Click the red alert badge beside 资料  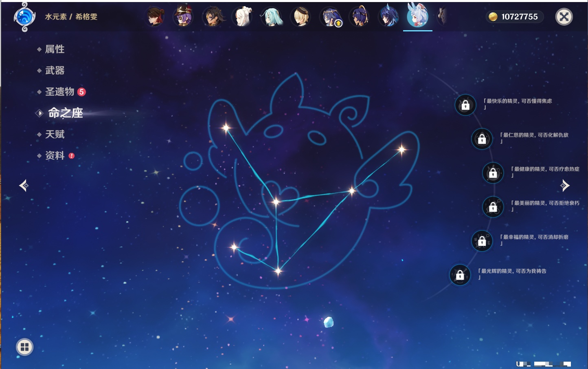coord(72,156)
